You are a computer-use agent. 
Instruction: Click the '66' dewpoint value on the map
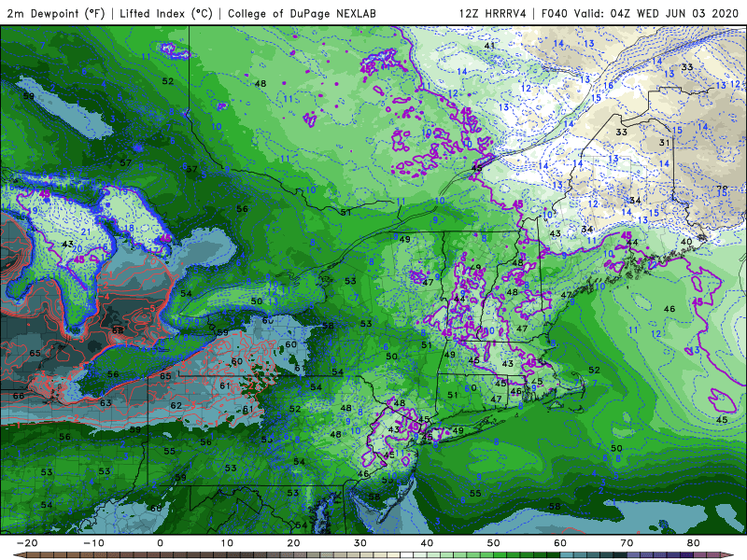(x=19, y=396)
